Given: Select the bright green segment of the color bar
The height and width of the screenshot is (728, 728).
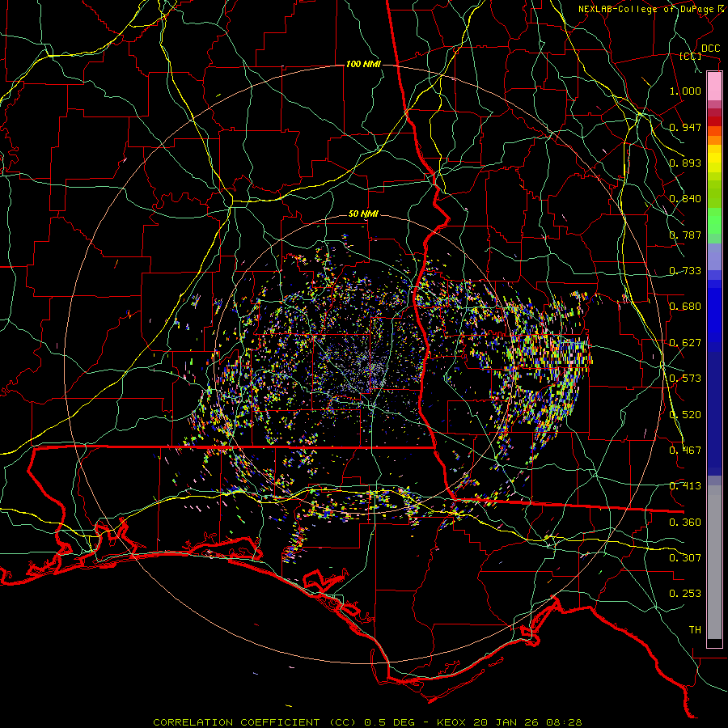Looking at the screenshot, I should (x=714, y=221).
